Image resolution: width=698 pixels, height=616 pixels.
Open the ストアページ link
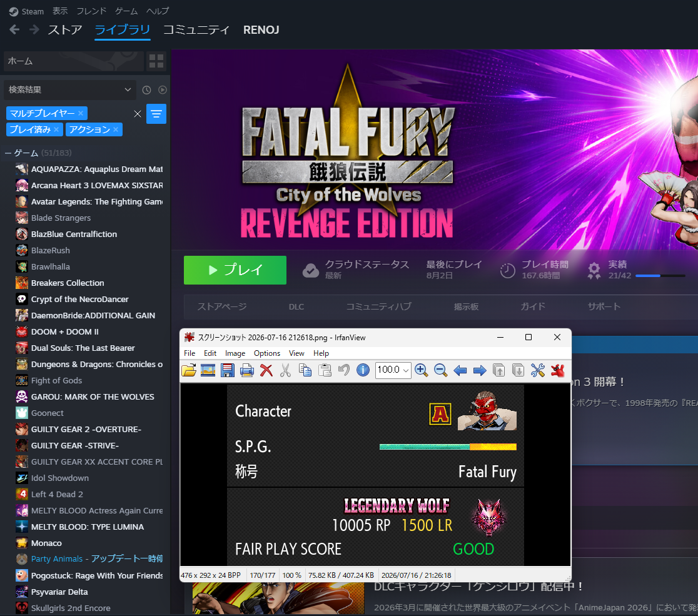[x=221, y=306]
